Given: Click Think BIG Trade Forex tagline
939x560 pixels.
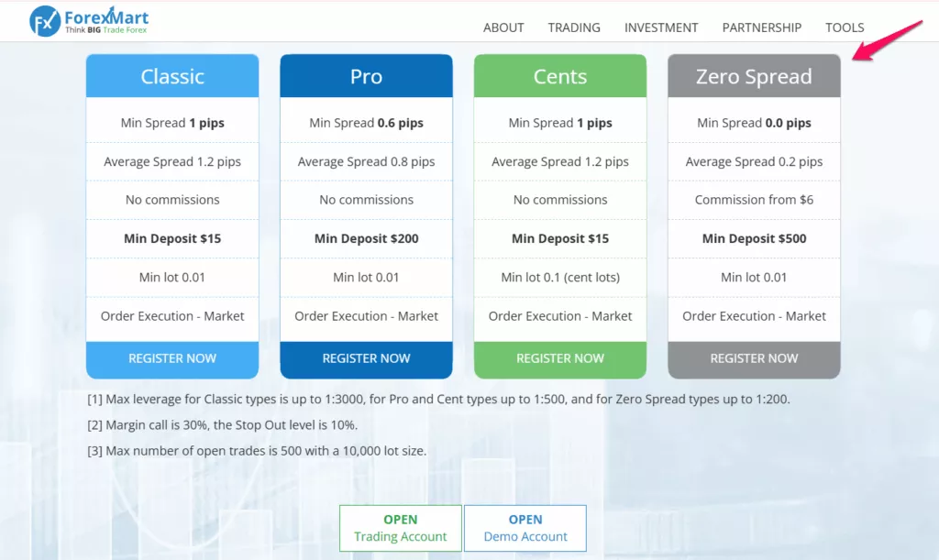Looking at the screenshot, I should [x=106, y=30].
